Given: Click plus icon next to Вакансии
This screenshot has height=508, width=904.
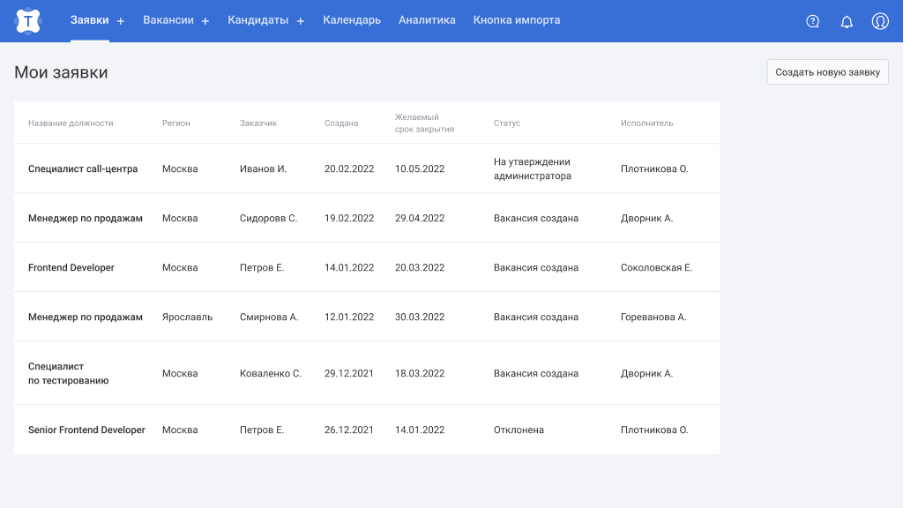Looking at the screenshot, I should click(205, 21).
